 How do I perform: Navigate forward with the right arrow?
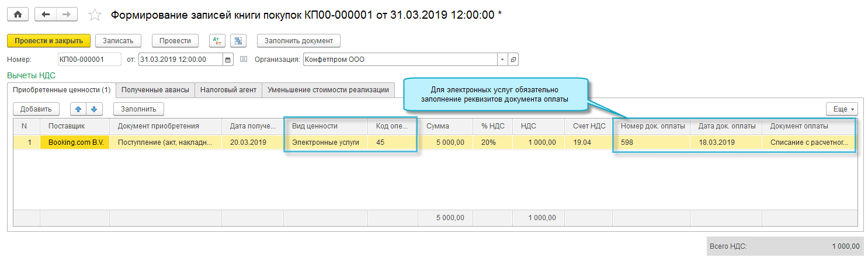pyautogui.click(x=67, y=15)
